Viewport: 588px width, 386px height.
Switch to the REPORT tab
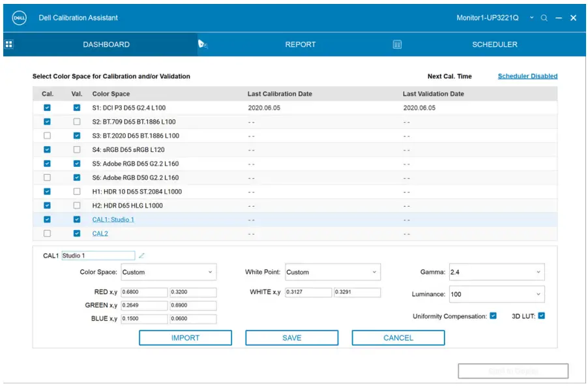click(300, 44)
